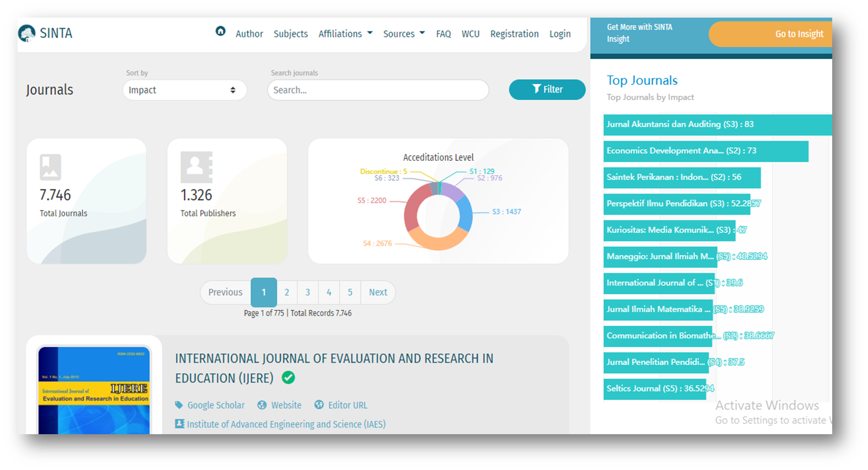Image resolution: width=868 pixels, height=470 pixels.
Task: Open the Login page
Action: tap(560, 34)
